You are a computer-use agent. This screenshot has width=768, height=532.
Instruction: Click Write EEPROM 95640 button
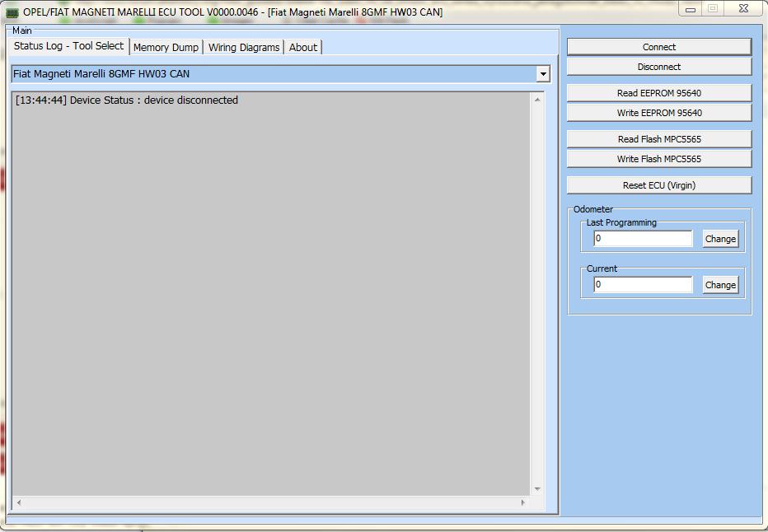(658, 113)
